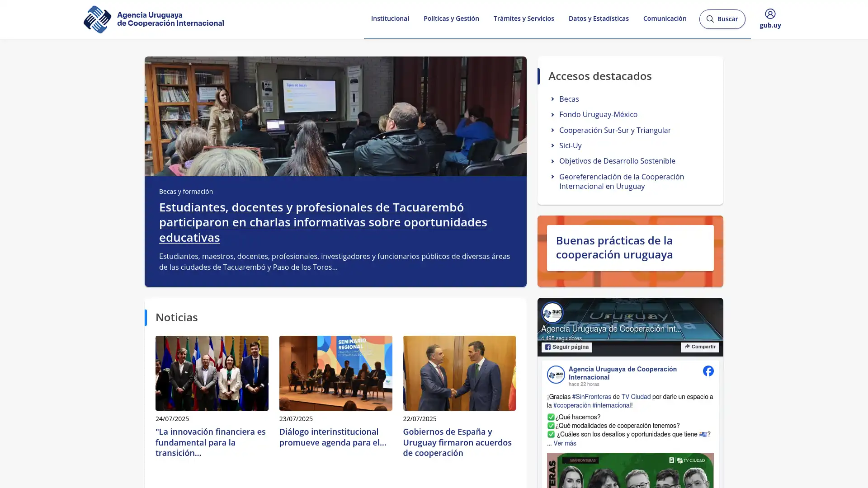Open the Buscar search button

point(722,19)
